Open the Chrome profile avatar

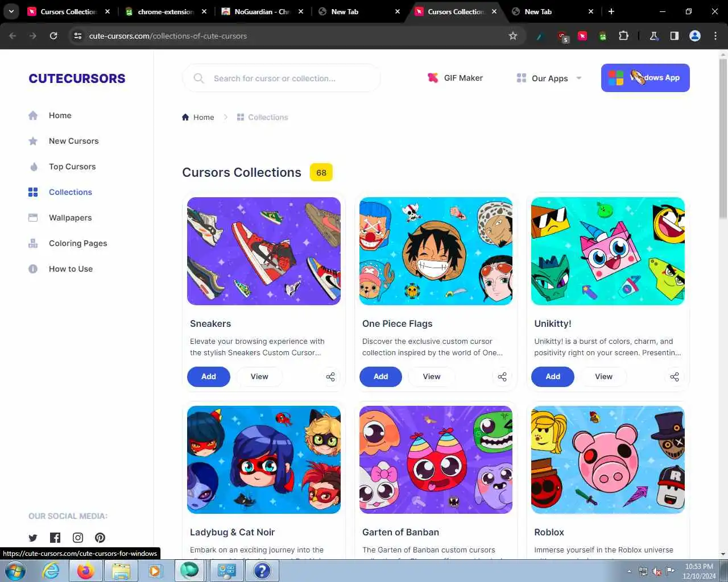click(x=695, y=36)
